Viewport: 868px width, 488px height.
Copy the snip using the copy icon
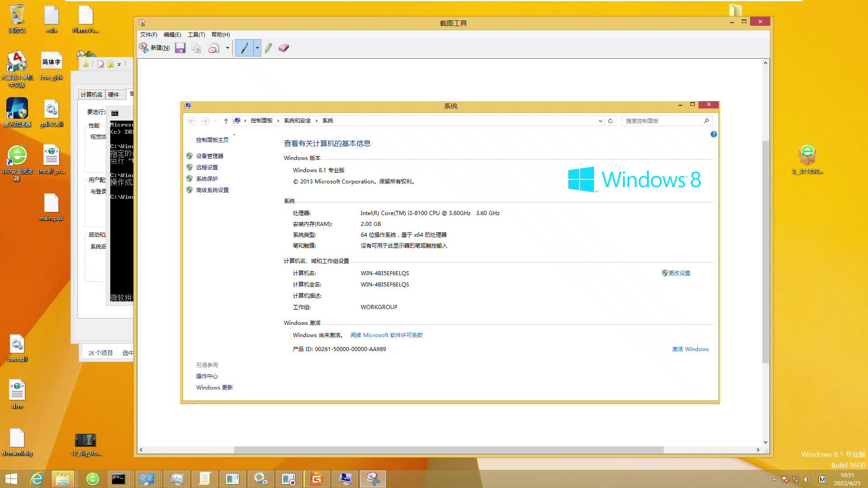196,47
